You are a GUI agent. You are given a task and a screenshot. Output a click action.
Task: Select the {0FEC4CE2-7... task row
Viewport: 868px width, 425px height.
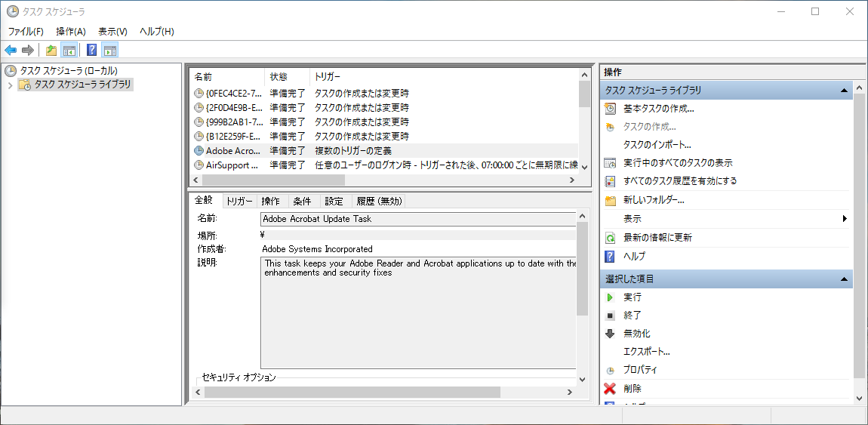(385, 93)
